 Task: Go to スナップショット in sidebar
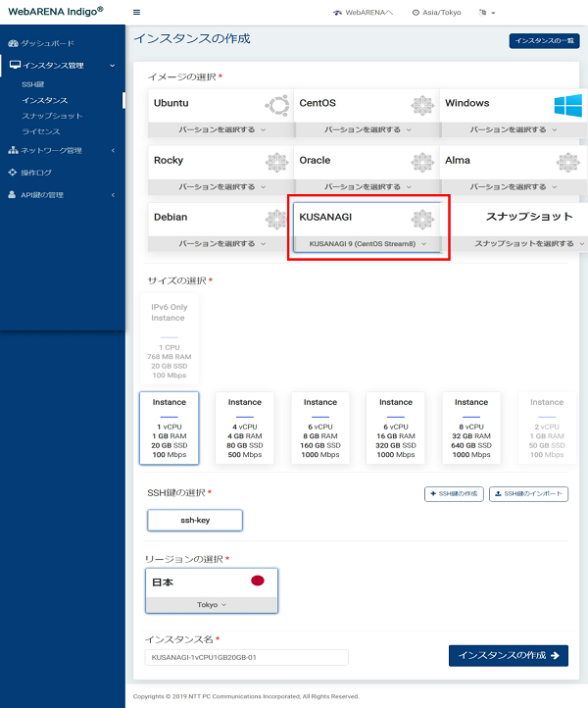tap(52, 116)
